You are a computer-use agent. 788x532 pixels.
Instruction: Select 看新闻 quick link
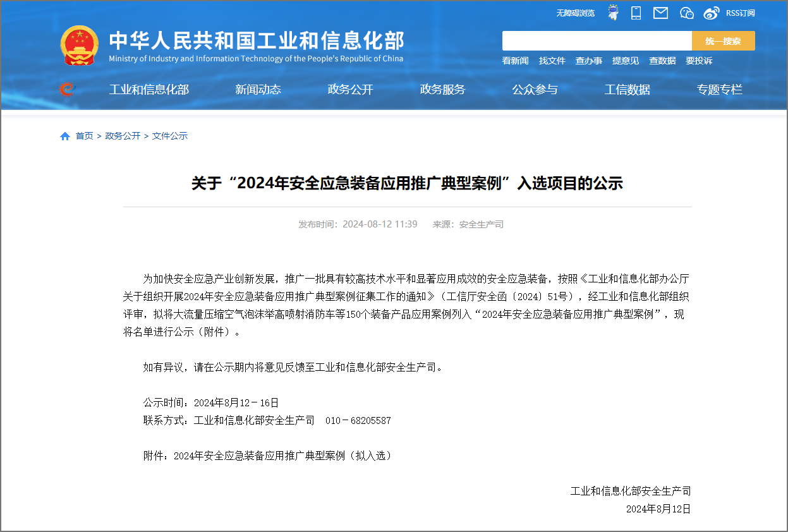tap(515, 61)
